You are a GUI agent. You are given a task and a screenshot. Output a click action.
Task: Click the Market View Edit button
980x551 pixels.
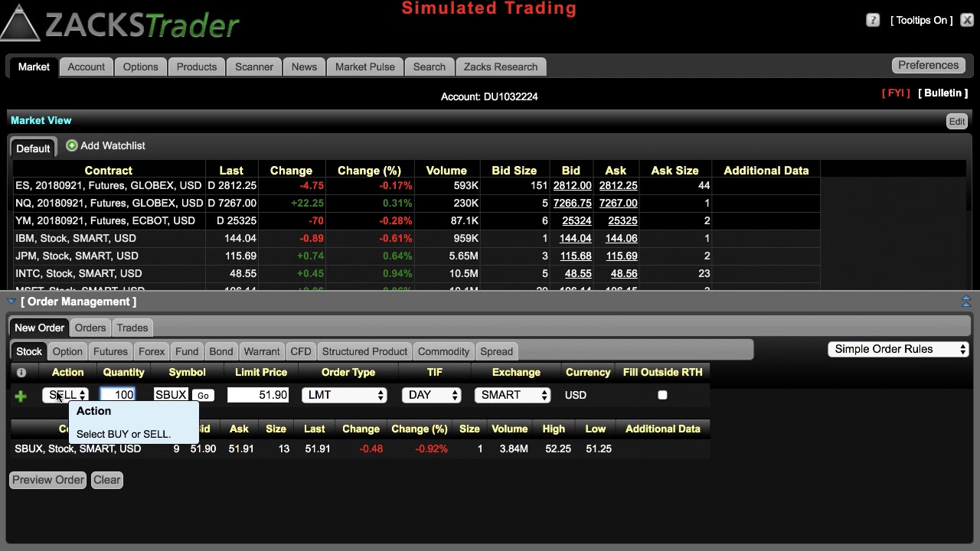(957, 121)
